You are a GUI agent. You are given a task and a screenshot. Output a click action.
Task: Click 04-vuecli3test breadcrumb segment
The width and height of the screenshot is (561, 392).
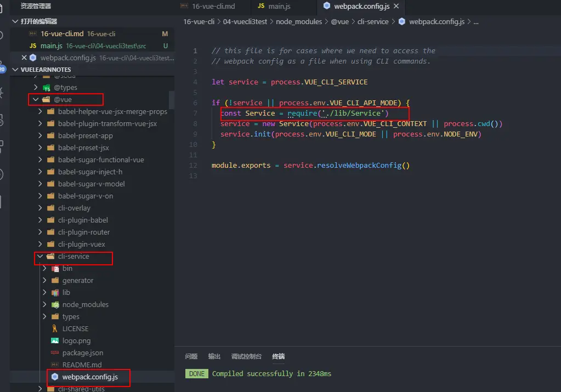(x=245, y=21)
